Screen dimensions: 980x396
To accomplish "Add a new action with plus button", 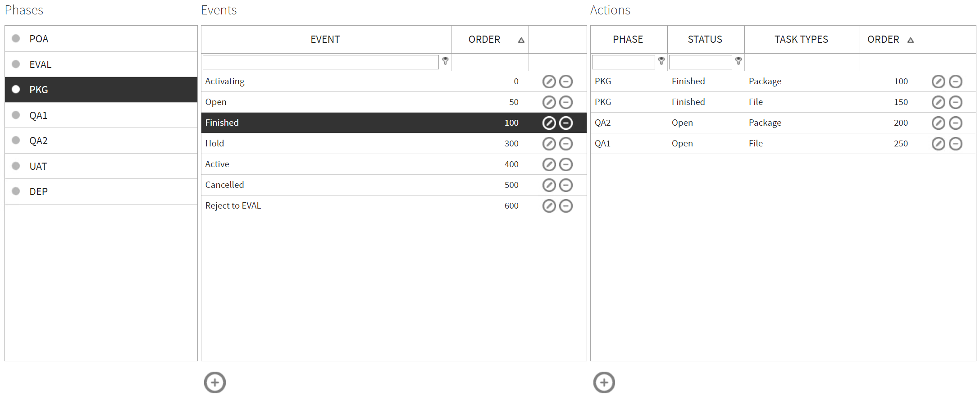I will (x=604, y=382).
